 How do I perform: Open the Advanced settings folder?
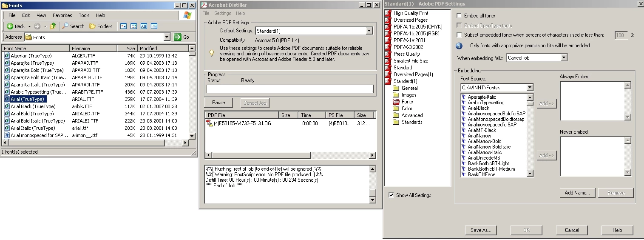pos(396,115)
